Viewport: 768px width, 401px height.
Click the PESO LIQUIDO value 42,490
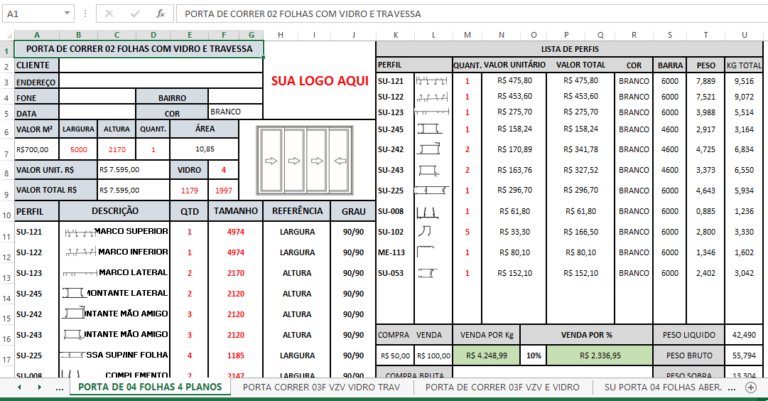point(744,335)
